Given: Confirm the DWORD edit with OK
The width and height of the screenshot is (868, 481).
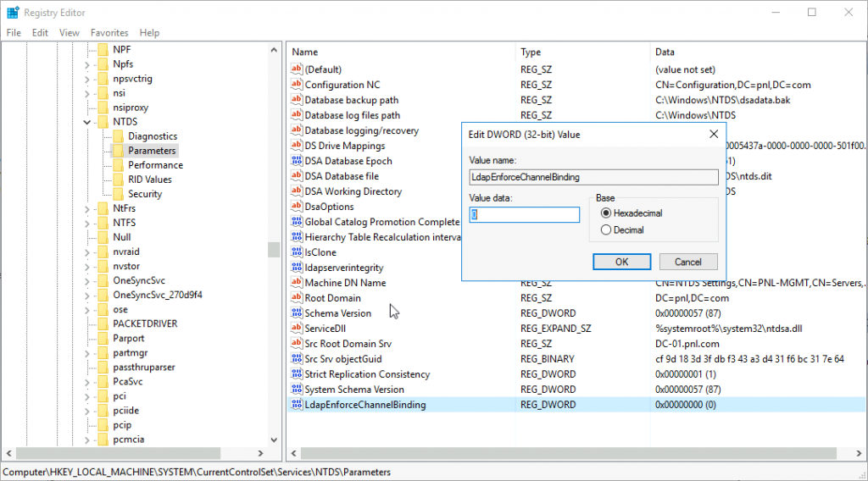Looking at the screenshot, I should 621,262.
